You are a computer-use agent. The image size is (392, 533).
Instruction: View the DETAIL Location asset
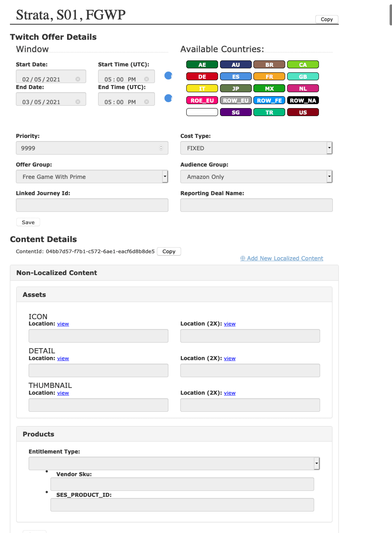(x=63, y=358)
